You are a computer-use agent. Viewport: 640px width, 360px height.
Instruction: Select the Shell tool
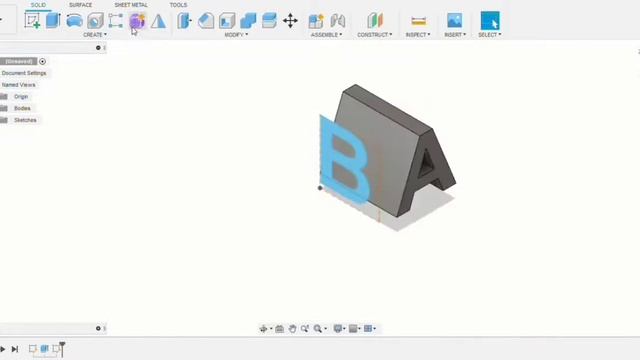click(x=227, y=20)
